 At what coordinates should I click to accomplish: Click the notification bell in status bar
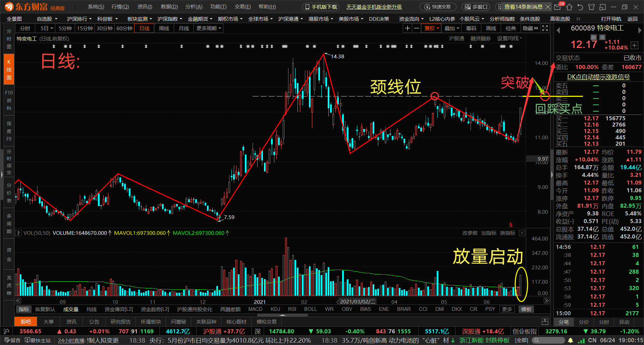571,340
